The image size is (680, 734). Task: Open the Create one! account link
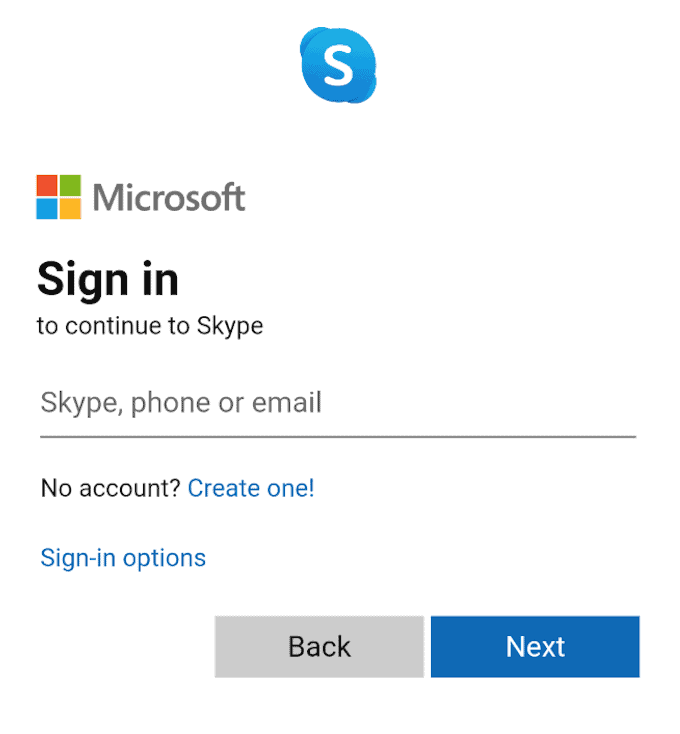251,488
